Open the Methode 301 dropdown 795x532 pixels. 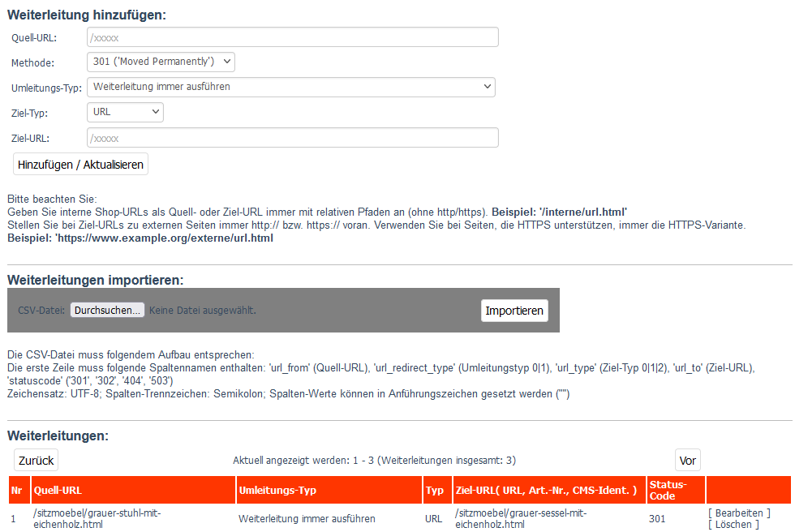click(x=161, y=62)
